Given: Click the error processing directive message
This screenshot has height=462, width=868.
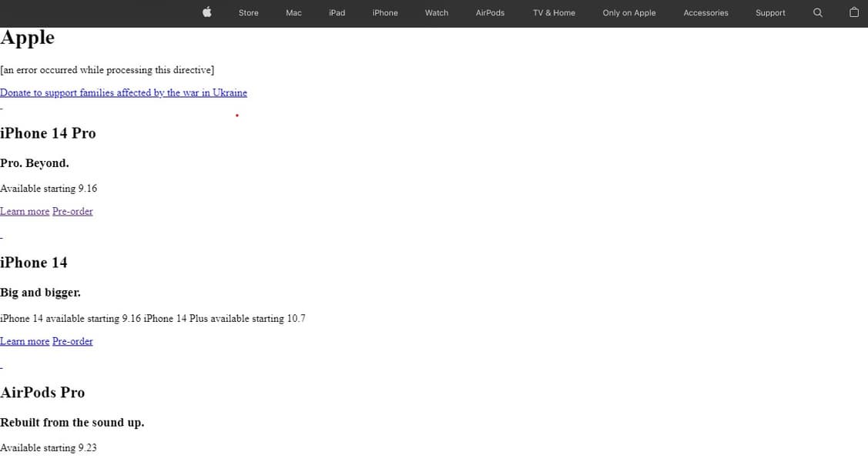Looking at the screenshot, I should click(x=107, y=70).
